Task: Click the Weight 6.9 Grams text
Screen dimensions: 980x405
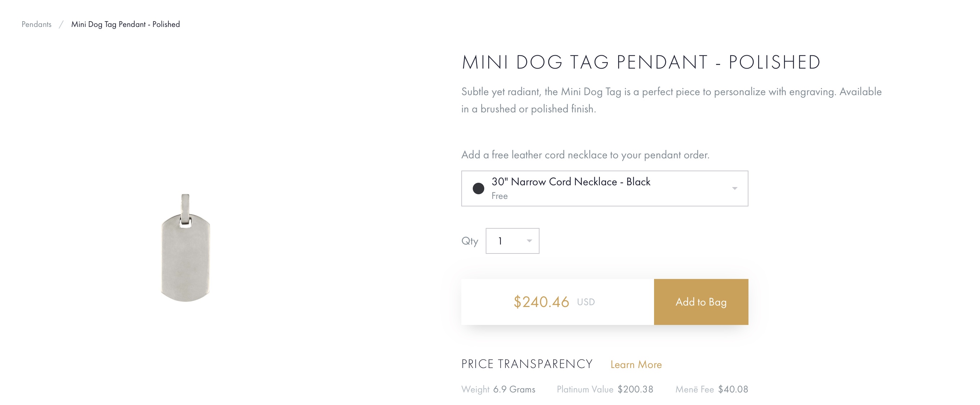Action: click(x=498, y=389)
